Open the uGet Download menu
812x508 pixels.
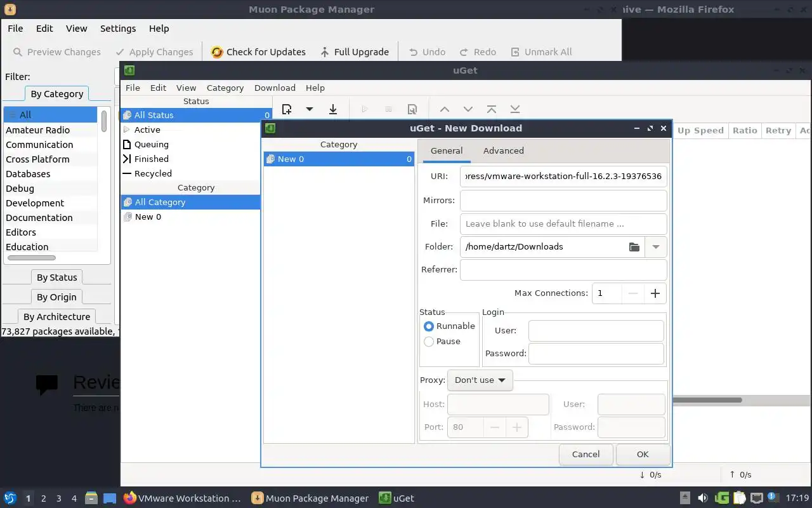(275, 88)
